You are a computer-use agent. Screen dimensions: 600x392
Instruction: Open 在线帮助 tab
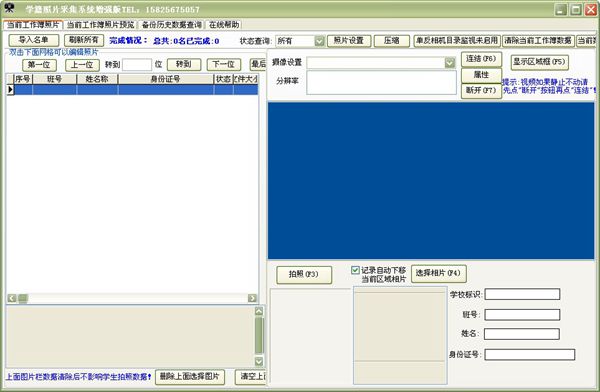[x=224, y=25]
